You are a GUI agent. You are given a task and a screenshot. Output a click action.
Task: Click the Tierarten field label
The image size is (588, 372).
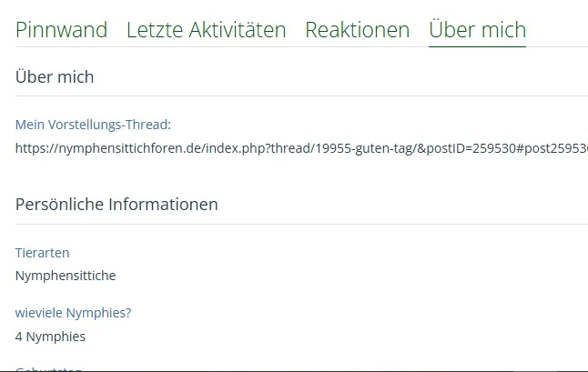pyautogui.click(x=42, y=253)
